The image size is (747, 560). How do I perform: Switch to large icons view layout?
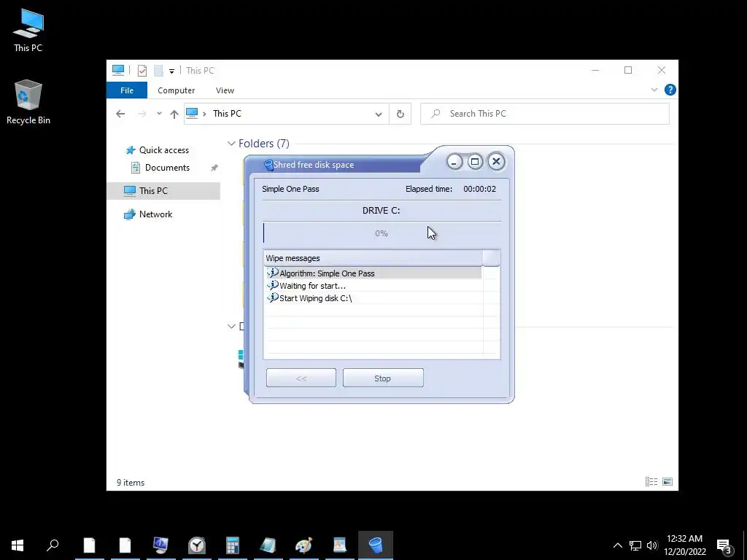pos(667,482)
